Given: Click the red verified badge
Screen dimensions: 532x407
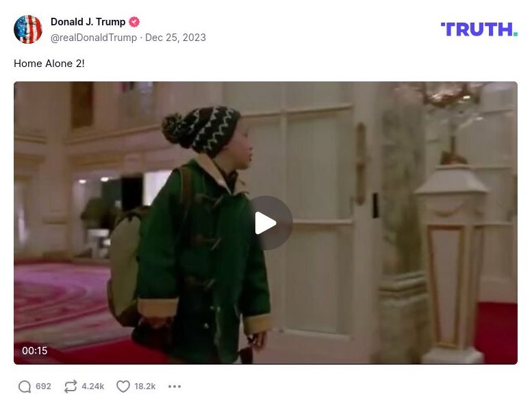Looking at the screenshot, I should coord(134,22).
